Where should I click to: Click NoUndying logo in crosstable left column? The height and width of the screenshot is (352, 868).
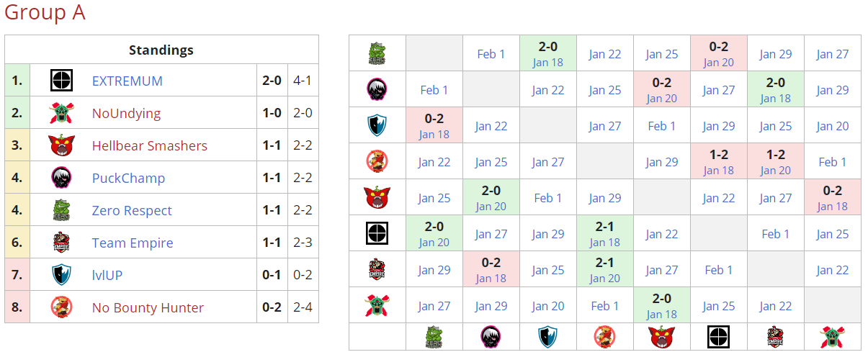tap(377, 306)
